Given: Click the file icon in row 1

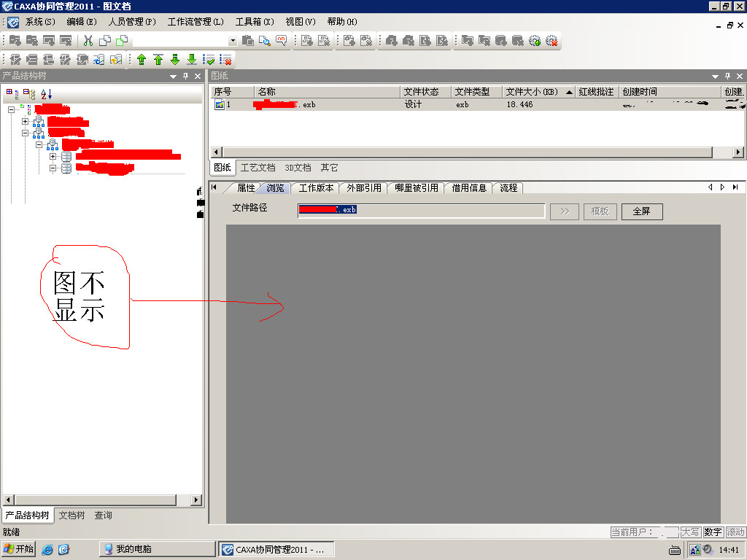Looking at the screenshot, I should tap(219, 105).
